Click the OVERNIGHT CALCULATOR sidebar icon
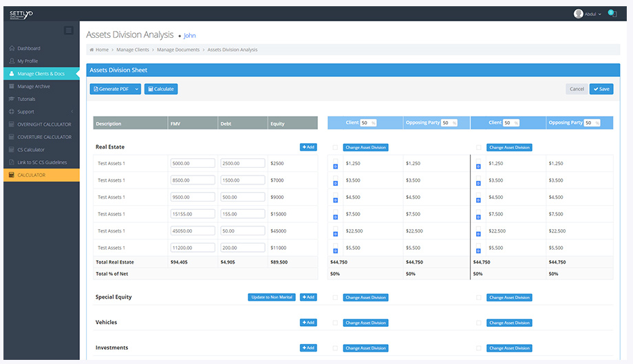This screenshot has width=633, height=364. (12, 125)
